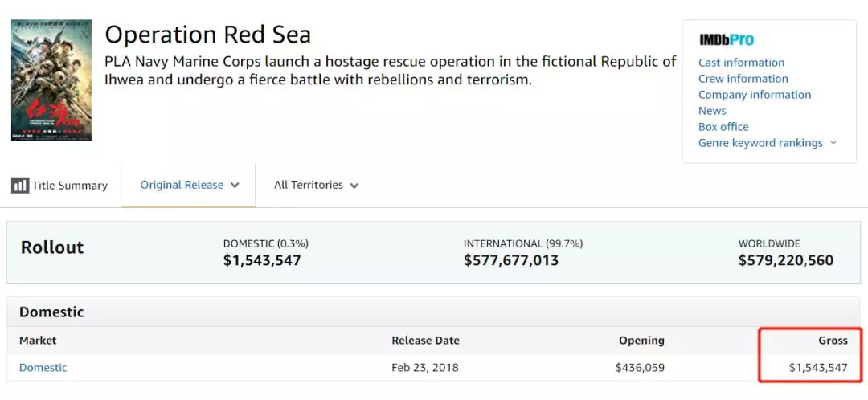This screenshot has width=868, height=400.
Task: Open the Original Release dropdown
Action: (190, 185)
